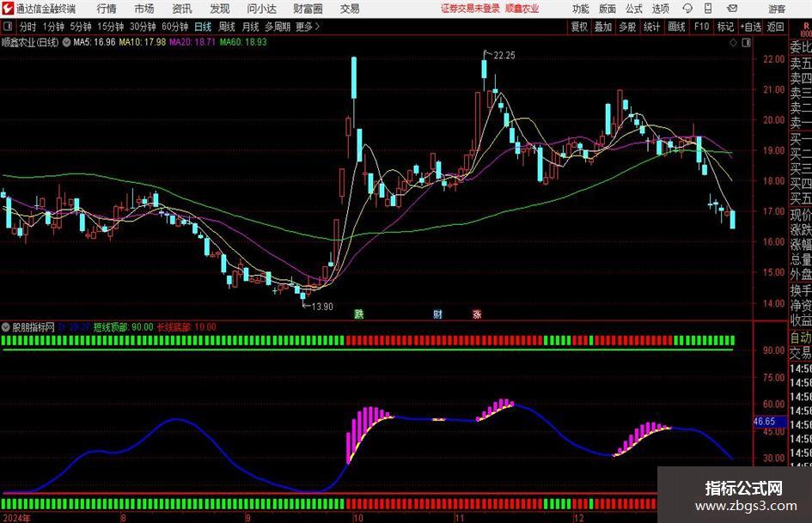Click the MA10: 17.98 value
This screenshot has height=523, width=812.
click(143, 42)
